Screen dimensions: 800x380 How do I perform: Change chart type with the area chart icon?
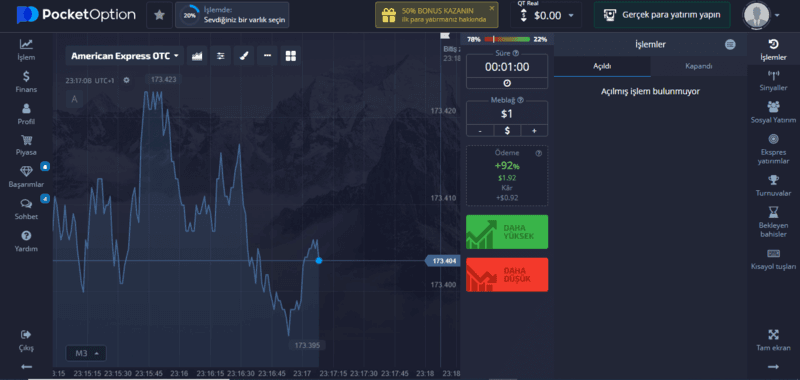tap(197, 56)
